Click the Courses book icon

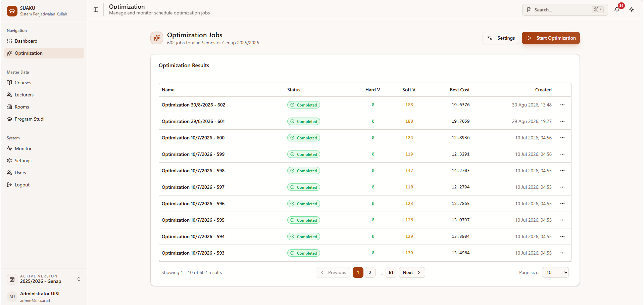click(x=9, y=83)
